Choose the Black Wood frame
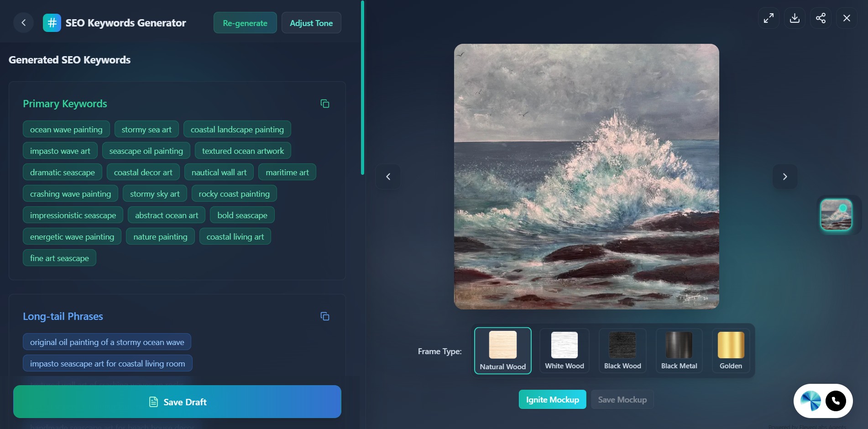This screenshot has height=429, width=868. click(622, 351)
